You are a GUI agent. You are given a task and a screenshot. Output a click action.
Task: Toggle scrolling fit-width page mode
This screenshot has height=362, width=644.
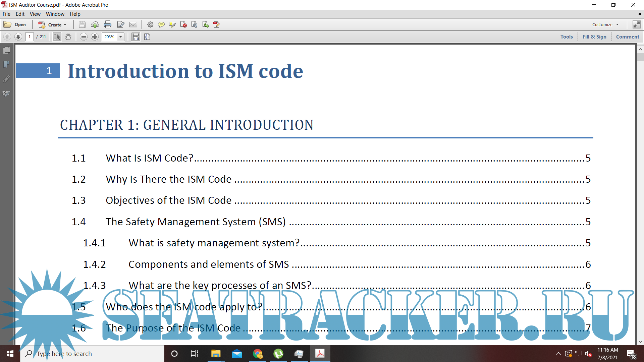(x=136, y=37)
